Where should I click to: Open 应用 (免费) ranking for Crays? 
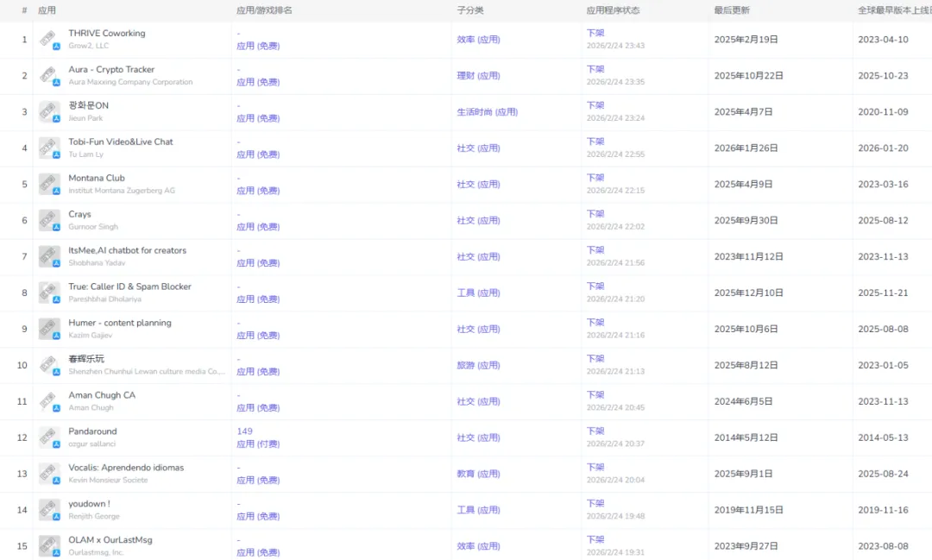pyautogui.click(x=258, y=227)
